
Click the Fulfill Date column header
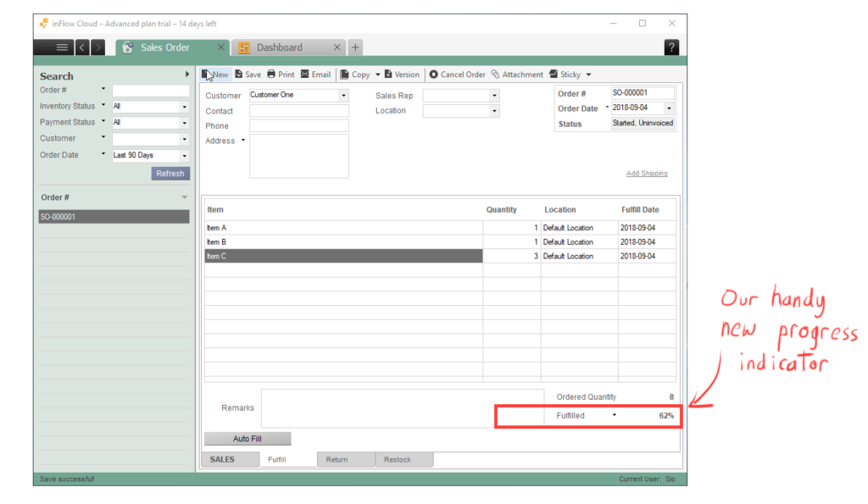[640, 210]
